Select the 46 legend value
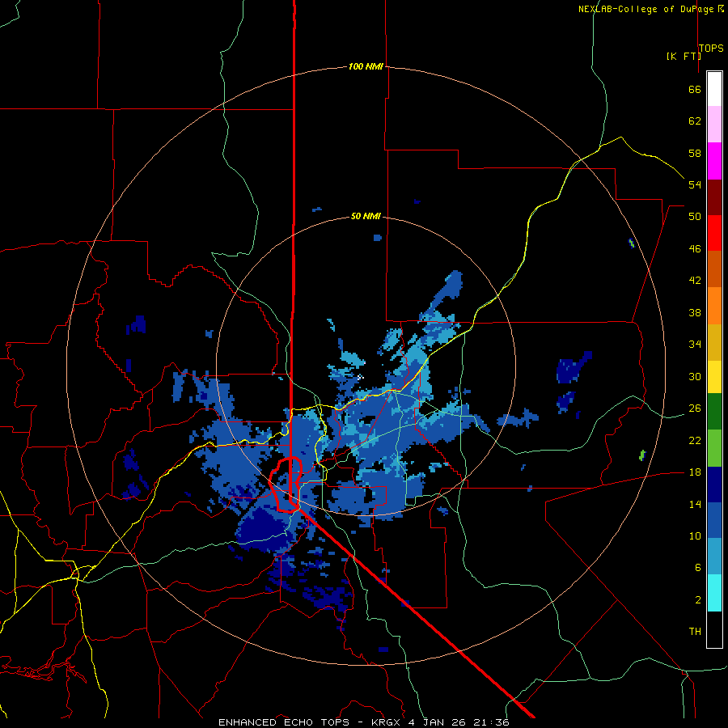The image size is (728, 728). point(695,249)
